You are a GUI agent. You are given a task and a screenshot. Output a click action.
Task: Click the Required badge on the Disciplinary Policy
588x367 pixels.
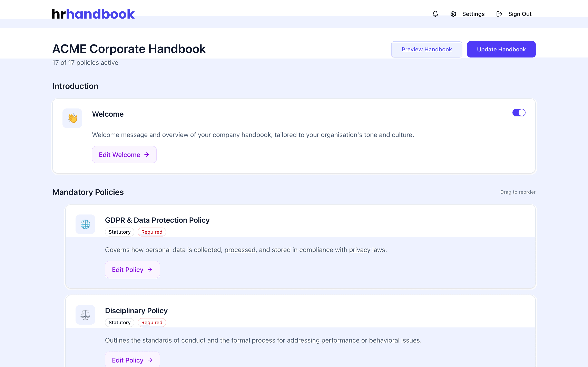(x=152, y=322)
